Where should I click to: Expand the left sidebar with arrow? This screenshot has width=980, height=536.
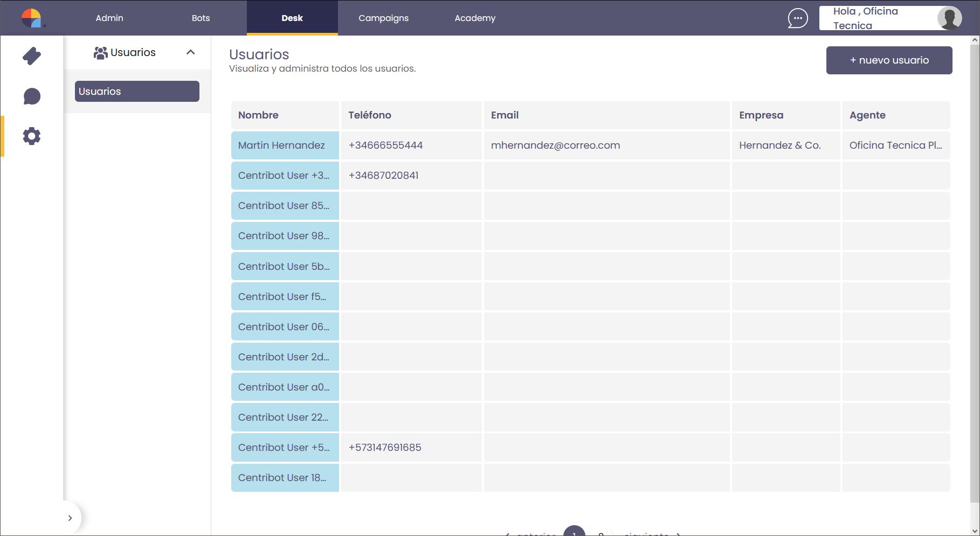click(70, 518)
